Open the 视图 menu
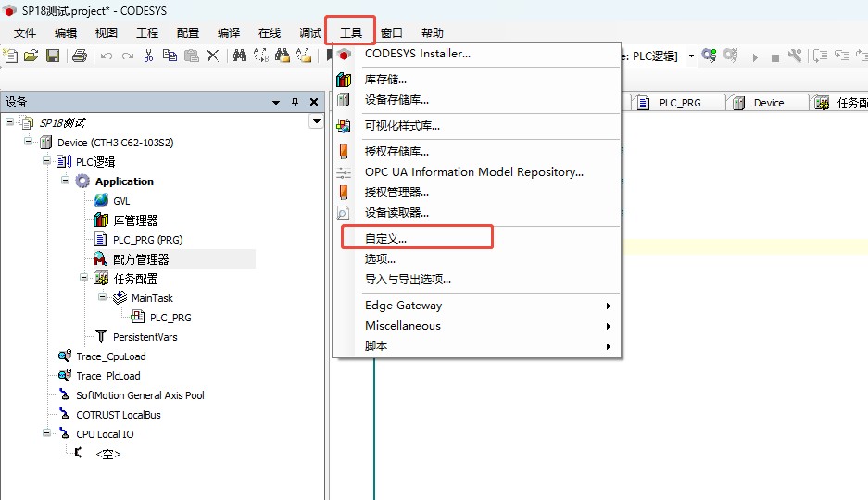Image resolution: width=868 pixels, height=500 pixels. (x=107, y=32)
